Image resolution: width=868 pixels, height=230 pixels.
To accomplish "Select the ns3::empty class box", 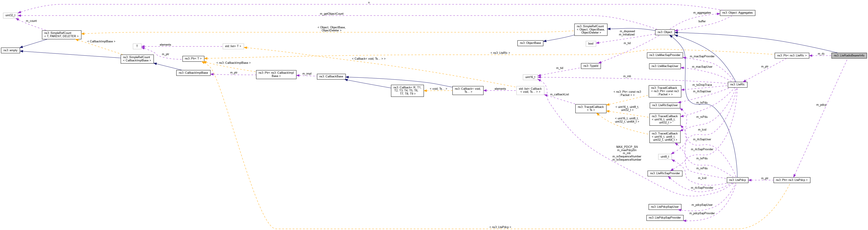I will pyautogui.click(x=11, y=50).
